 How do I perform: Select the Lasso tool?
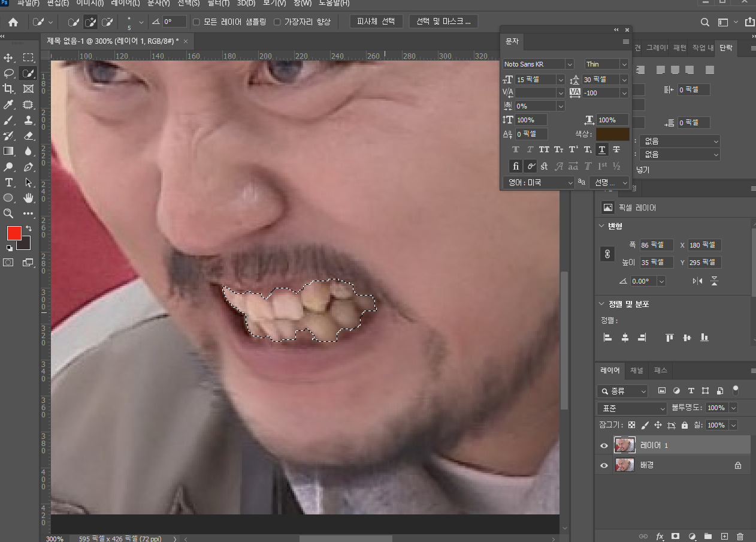(8, 73)
